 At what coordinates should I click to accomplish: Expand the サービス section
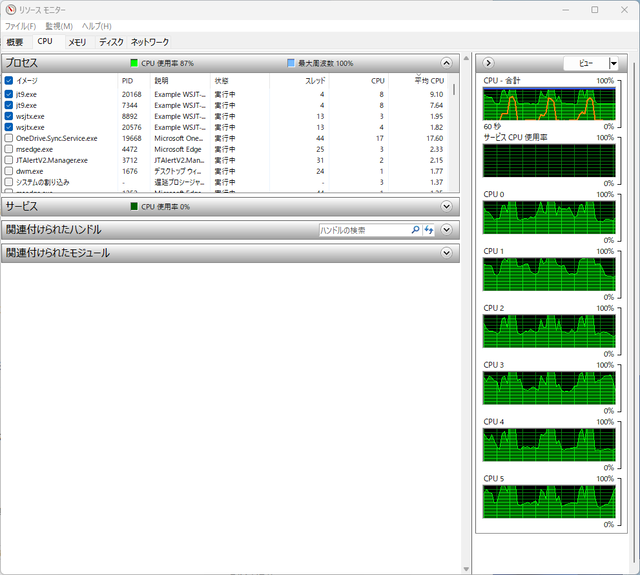pyautogui.click(x=447, y=206)
